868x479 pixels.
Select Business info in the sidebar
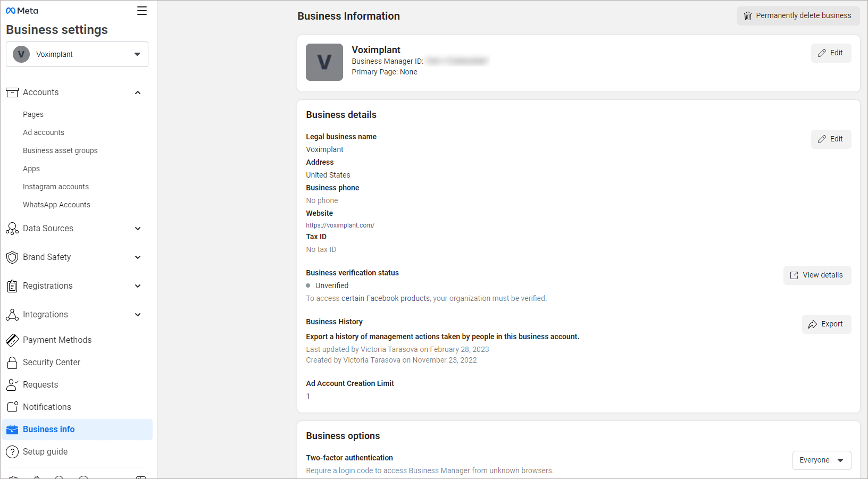point(77,430)
